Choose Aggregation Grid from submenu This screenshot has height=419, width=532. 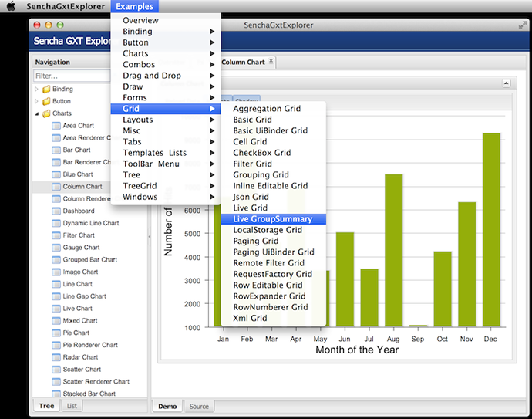(x=273, y=109)
